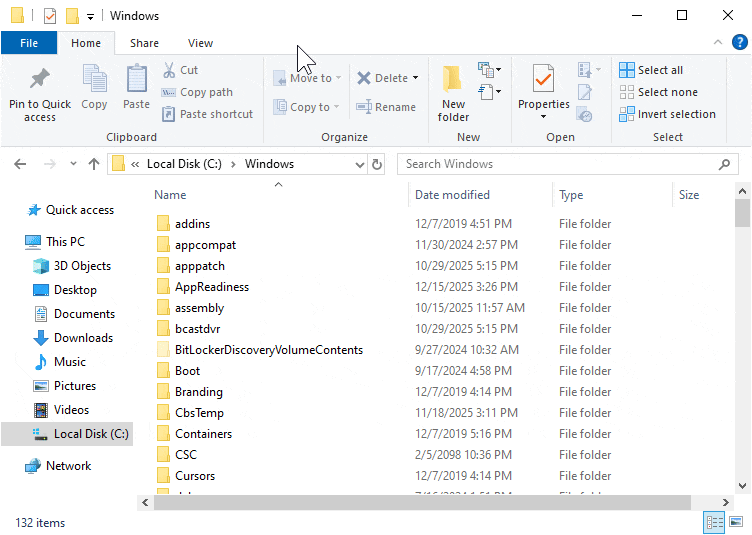Switch to the Home tab
The width and height of the screenshot is (752, 535).
[x=86, y=43]
